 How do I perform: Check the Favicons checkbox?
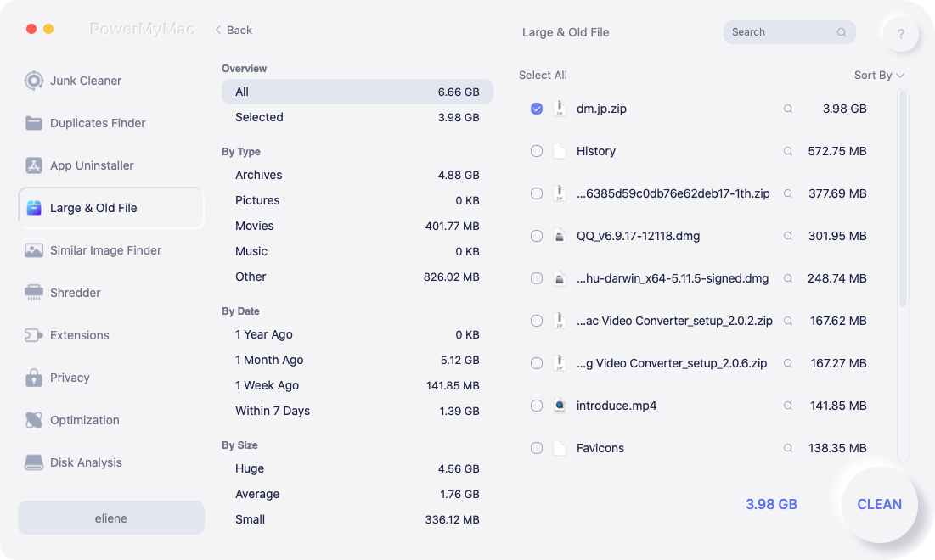click(x=537, y=448)
